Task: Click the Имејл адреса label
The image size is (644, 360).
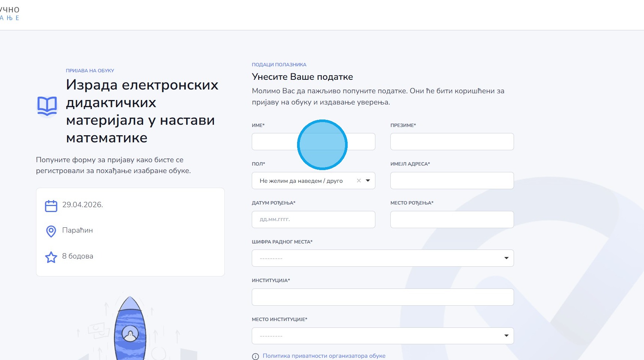Action: click(410, 164)
